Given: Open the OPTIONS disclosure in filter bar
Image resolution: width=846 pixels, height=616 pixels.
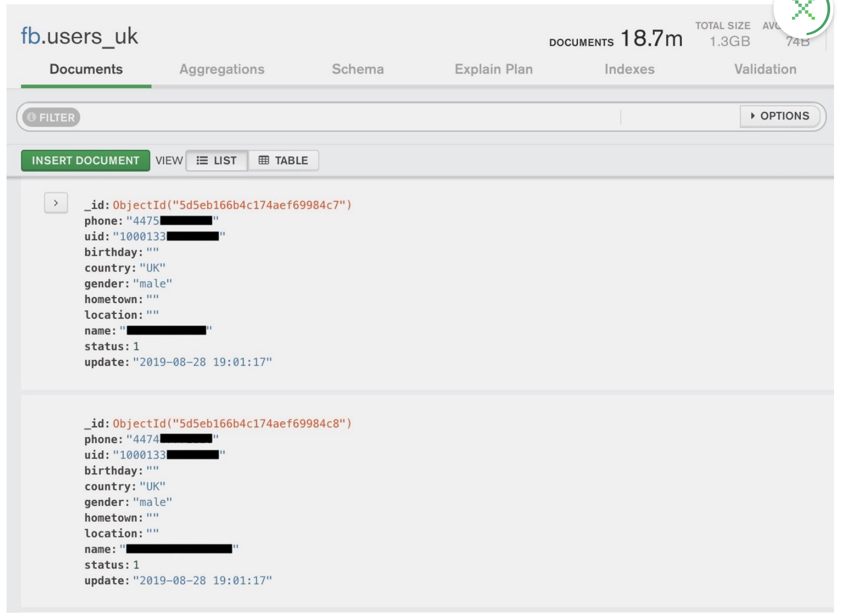Looking at the screenshot, I should [779, 116].
